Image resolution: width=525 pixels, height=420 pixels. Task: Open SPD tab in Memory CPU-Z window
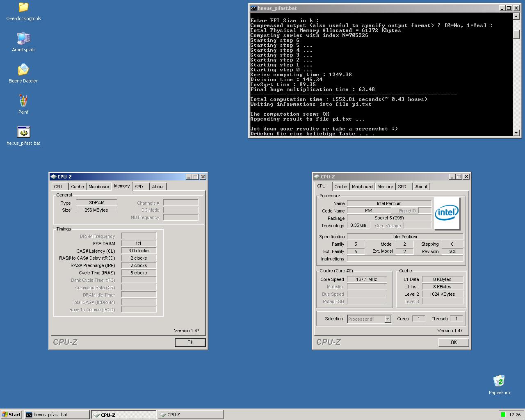coord(139,187)
